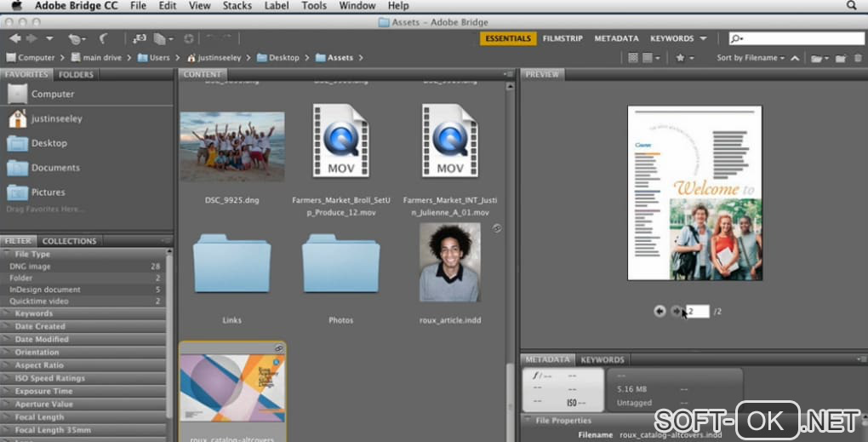Click justinseeley in the path bar
Viewport: 868px width, 442px height.
(x=214, y=58)
